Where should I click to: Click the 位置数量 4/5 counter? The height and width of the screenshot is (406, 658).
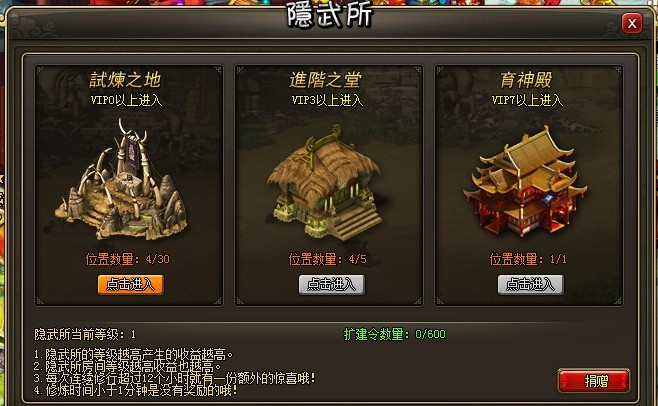click(x=327, y=259)
